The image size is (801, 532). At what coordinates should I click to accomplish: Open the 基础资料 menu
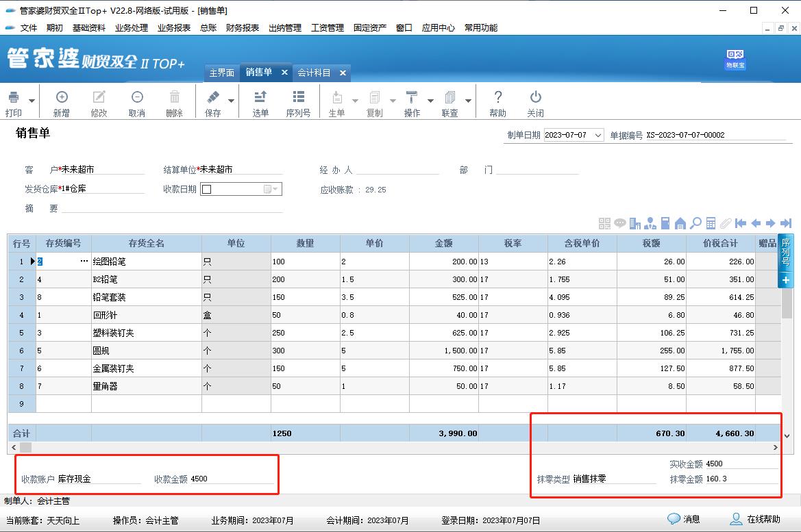click(x=89, y=27)
